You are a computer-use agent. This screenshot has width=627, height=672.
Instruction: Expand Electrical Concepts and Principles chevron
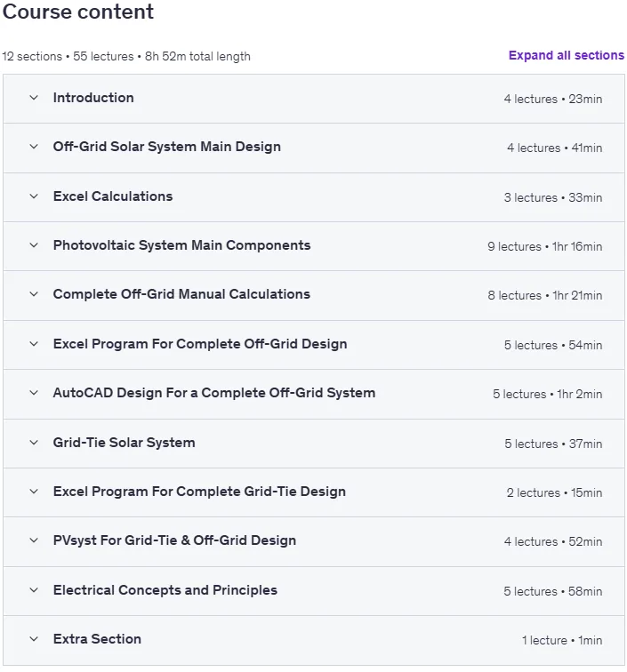[34, 589]
